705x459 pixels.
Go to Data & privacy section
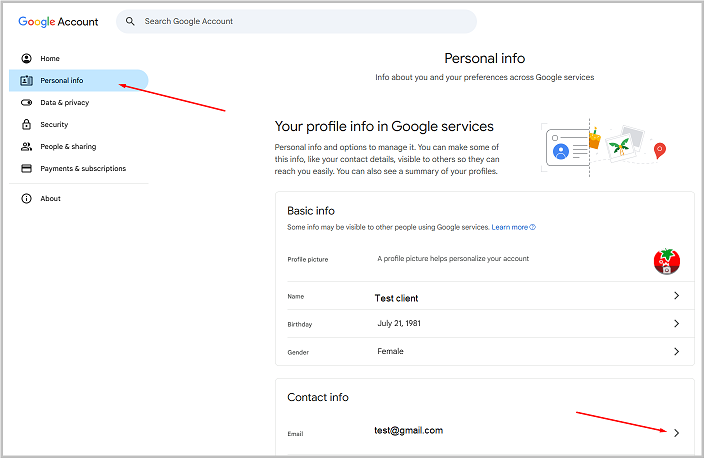[x=64, y=102]
